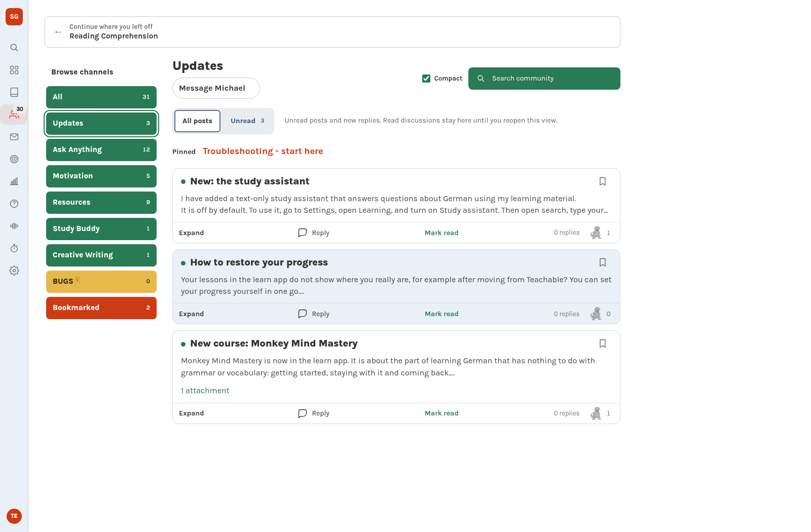Mark 'Monkey Mind Mastery' post as read
This screenshot has height=532, width=811.
tap(441, 413)
